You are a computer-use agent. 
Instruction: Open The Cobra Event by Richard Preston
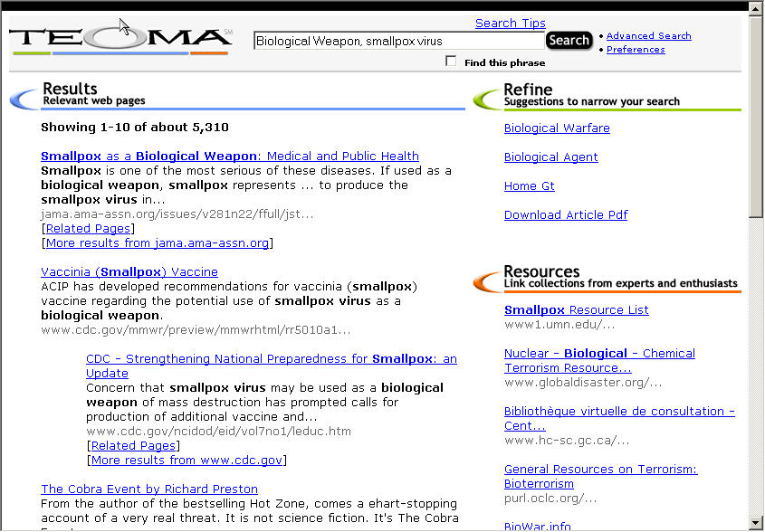click(149, 489)
